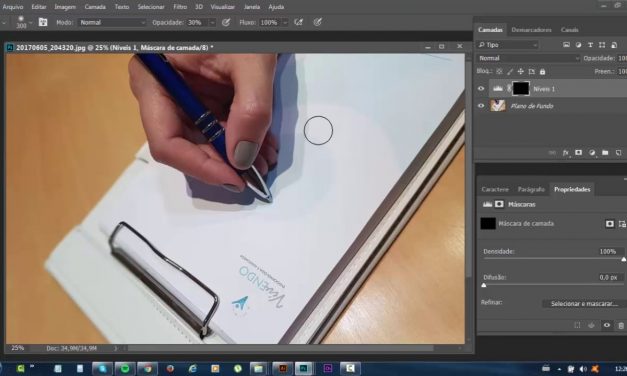Filter layers by type layers icon

point(590,45)
